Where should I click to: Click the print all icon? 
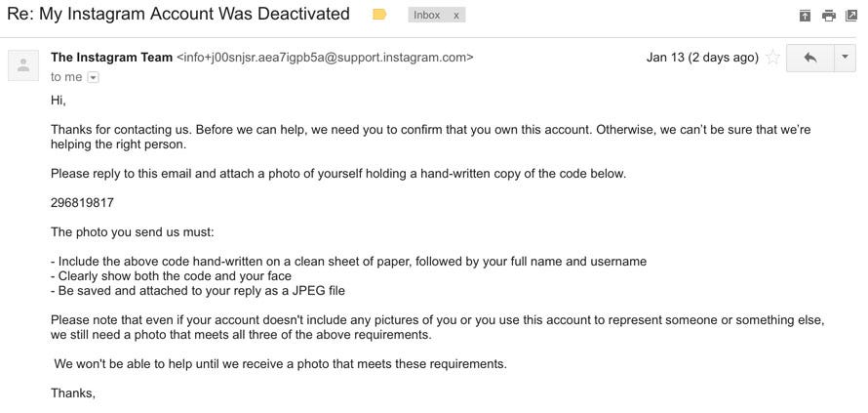coord(829,16)
